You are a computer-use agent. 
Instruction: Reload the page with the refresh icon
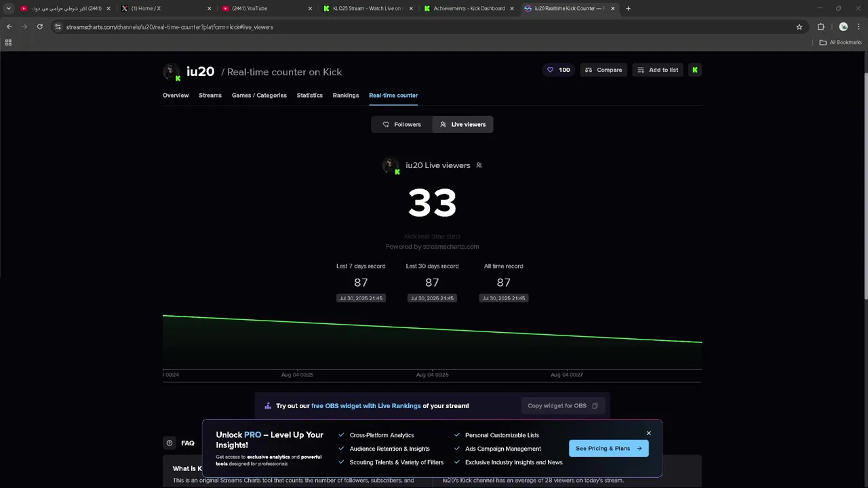click(x=40, y=26)
